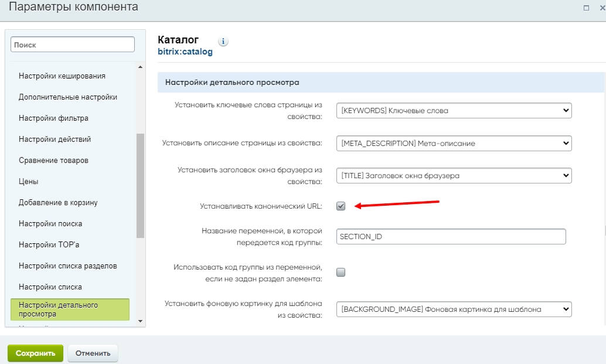The image size is (606, 364).
Task: Click the bitrix:catalog component name
Action: [x=185, y=52]
